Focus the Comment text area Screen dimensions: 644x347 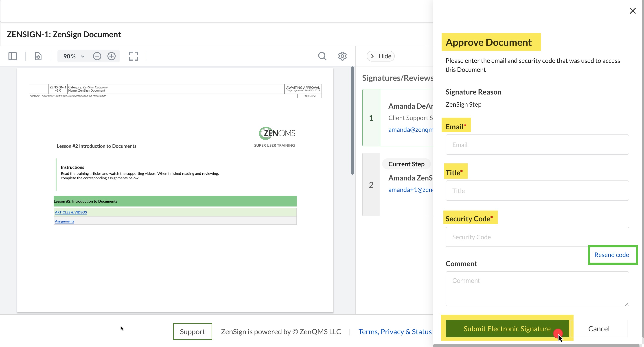(537, 289)
